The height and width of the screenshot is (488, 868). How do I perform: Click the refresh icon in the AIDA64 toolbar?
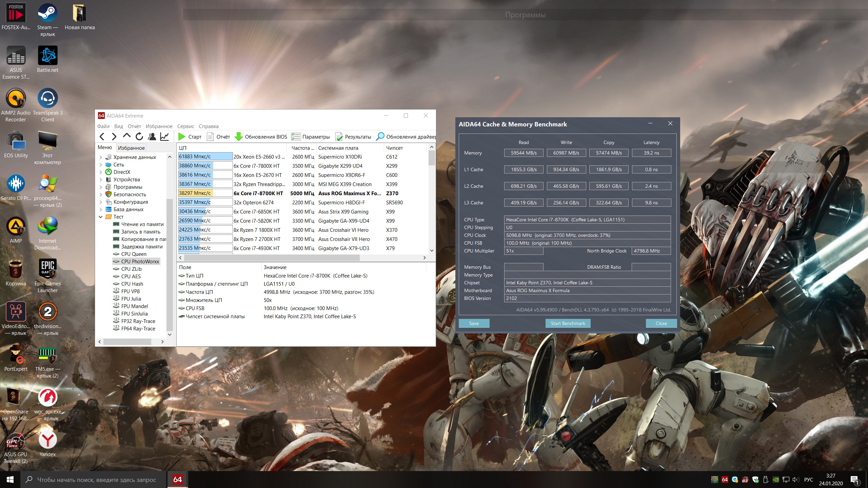click(x=139, y=137)
